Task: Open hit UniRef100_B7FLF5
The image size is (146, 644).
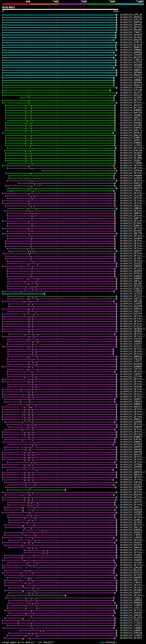Action: (x=131, y=20)
